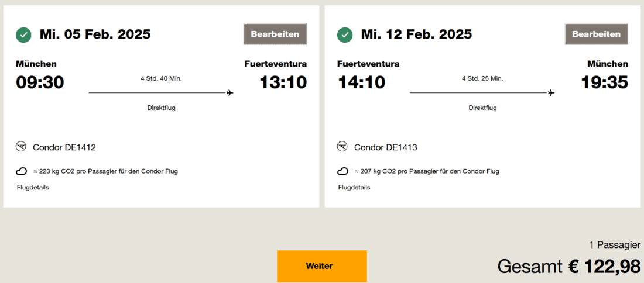Open Flugdetails for return flight DE1413
644x283 pixels.
coord(354,188)
